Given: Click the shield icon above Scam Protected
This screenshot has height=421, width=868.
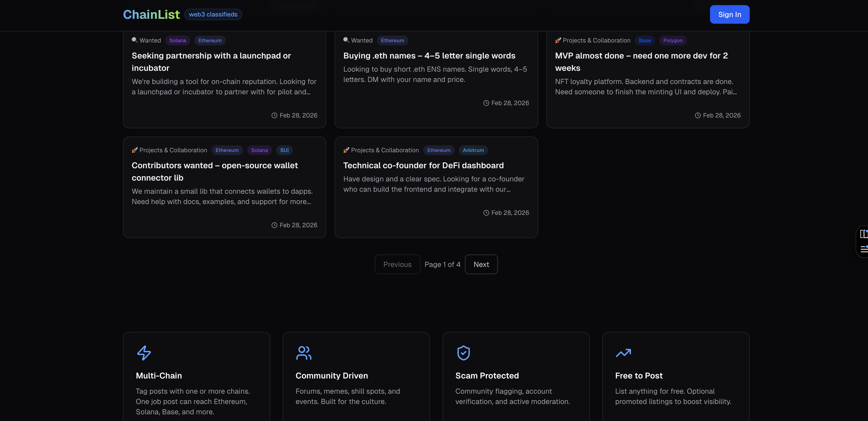Looking at the screenshot, I should pyautogui.click(x=463, y=353).
